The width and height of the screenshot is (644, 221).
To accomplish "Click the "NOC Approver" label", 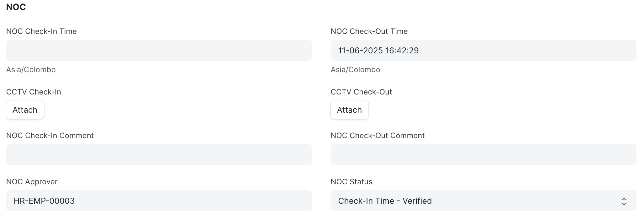I will coord(32,182).
